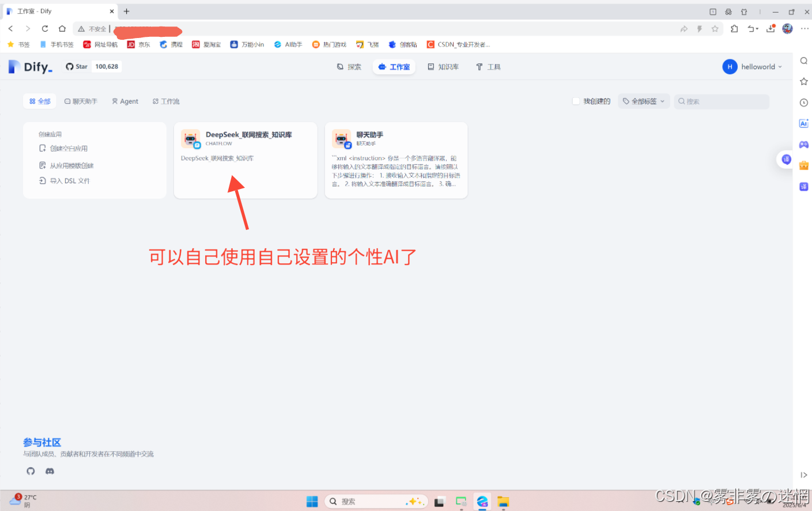The image size is (812, 511).
Task: Filter apps by 聊天助手
Action: pos(81,101)
